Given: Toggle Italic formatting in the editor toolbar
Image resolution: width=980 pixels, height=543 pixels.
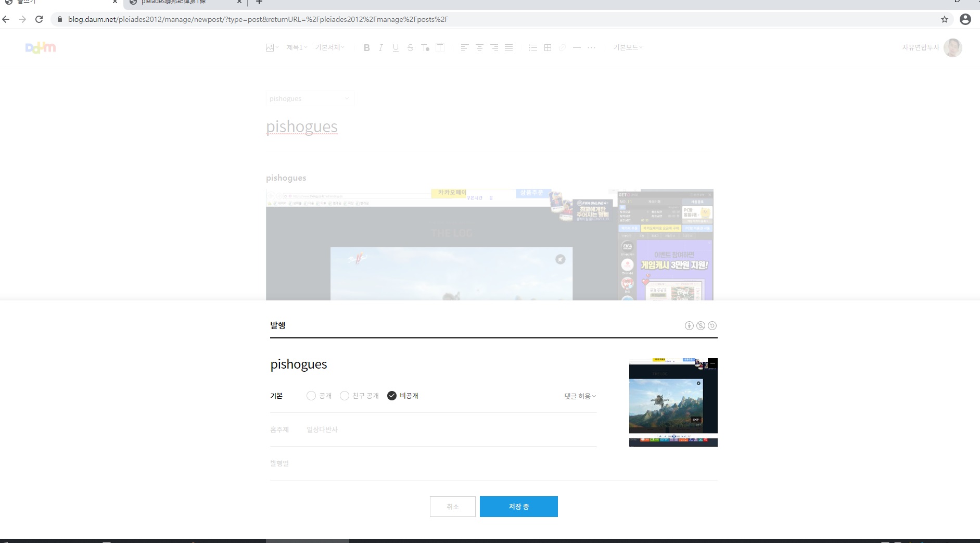Looking at the screenshot, I should [381, 47].
